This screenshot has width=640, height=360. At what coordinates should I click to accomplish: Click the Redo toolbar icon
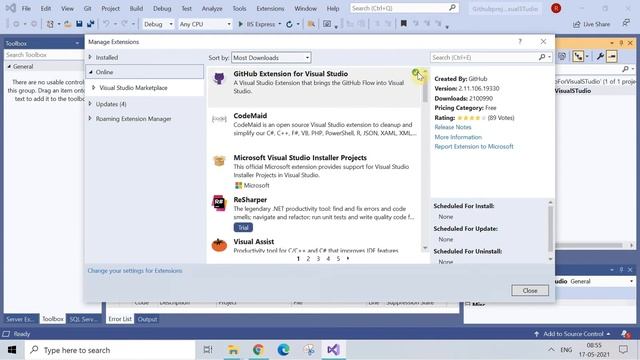coord(125,24)
